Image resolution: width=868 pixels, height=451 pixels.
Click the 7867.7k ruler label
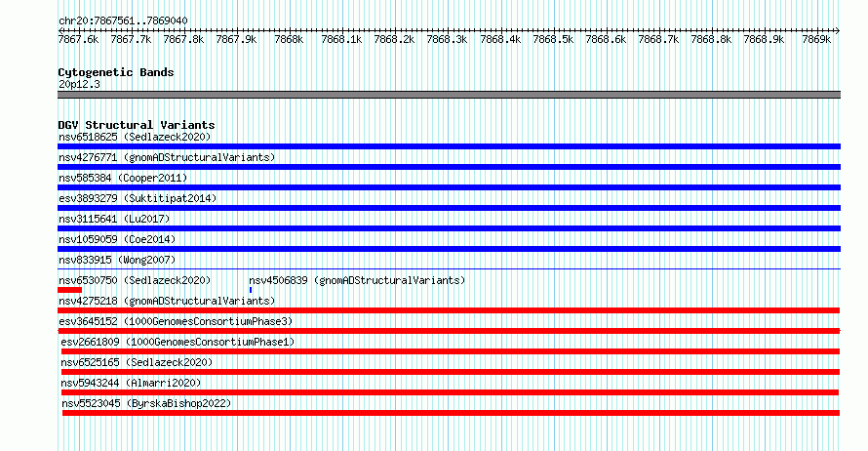132,40
